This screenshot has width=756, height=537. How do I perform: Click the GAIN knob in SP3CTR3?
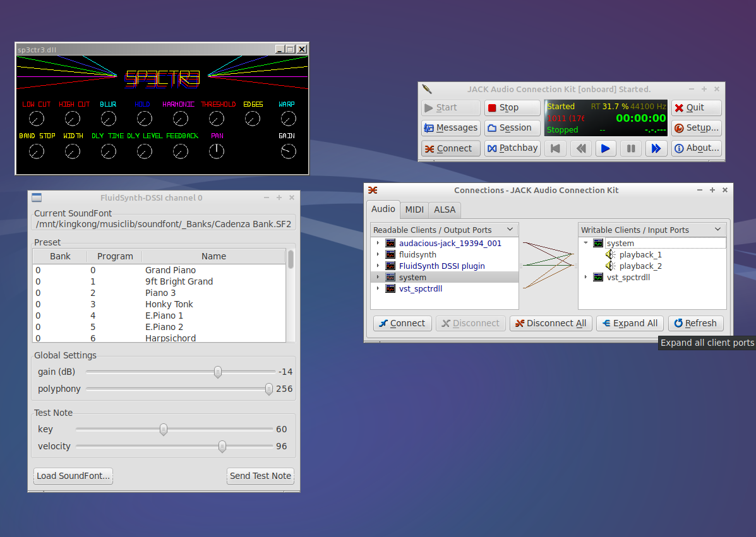pyautogui.click(x=289, y=151)
